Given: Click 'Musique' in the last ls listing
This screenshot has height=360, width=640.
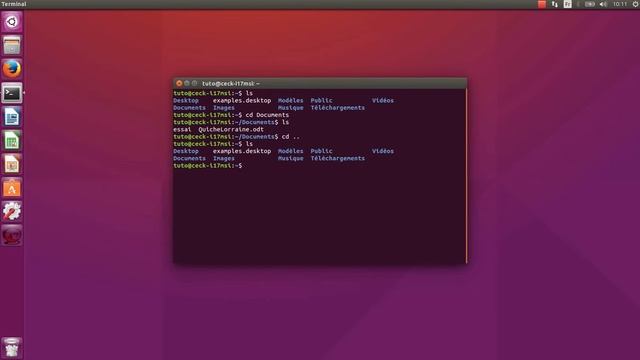Looking at the screenshot, I should 291,158.
